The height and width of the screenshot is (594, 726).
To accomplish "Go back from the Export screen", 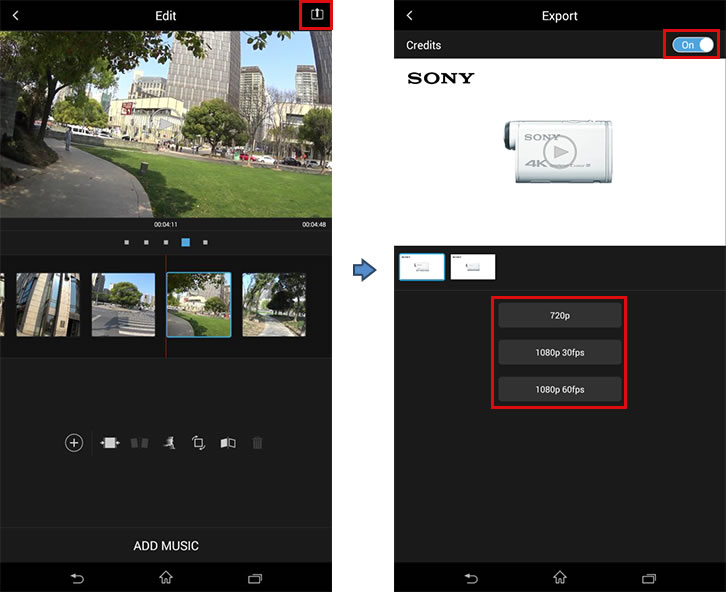I will [410, 15].
